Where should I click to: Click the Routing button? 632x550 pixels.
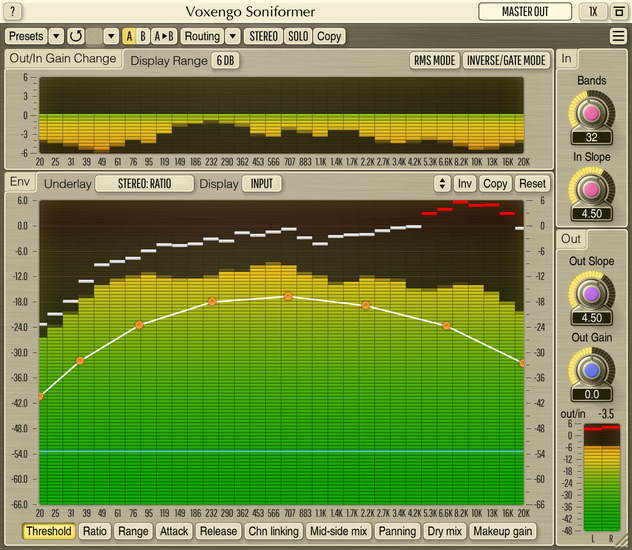202,36
